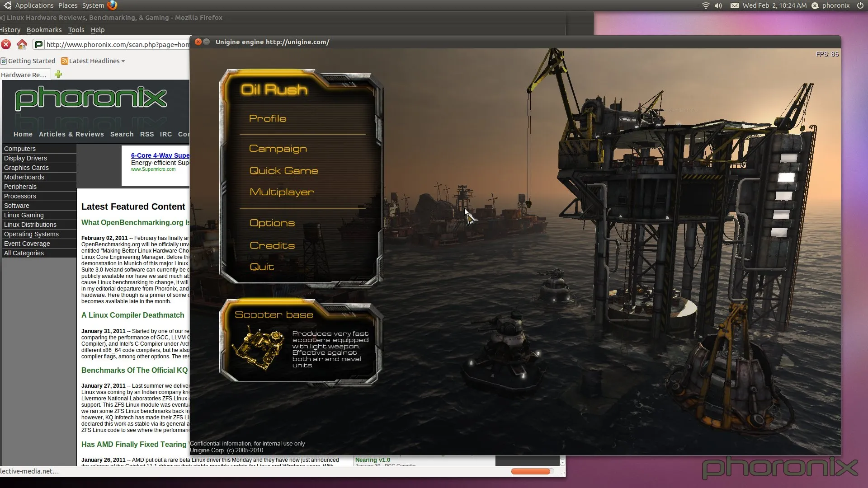Open Articles & Reviews on Phoronix

(71, 134)
